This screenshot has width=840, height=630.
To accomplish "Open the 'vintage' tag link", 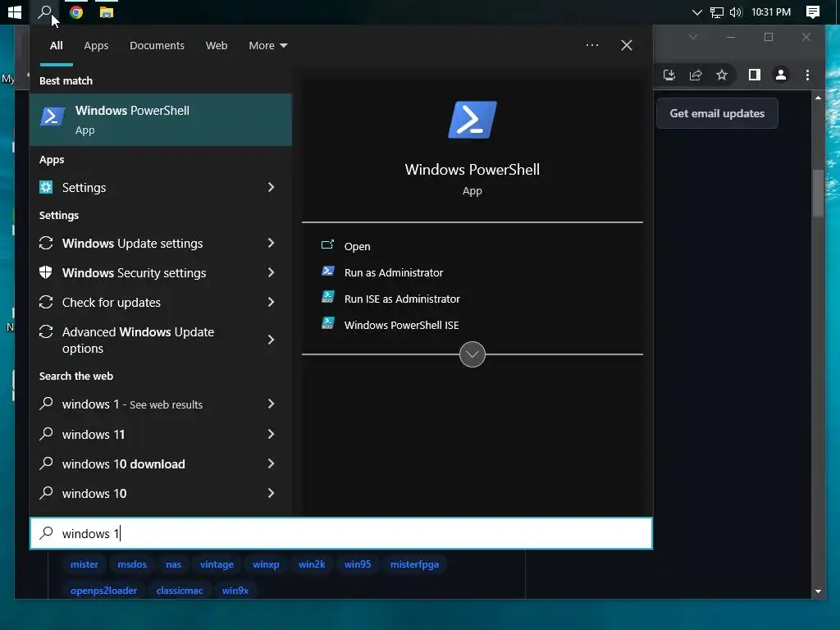I will [x=217, y=564].
